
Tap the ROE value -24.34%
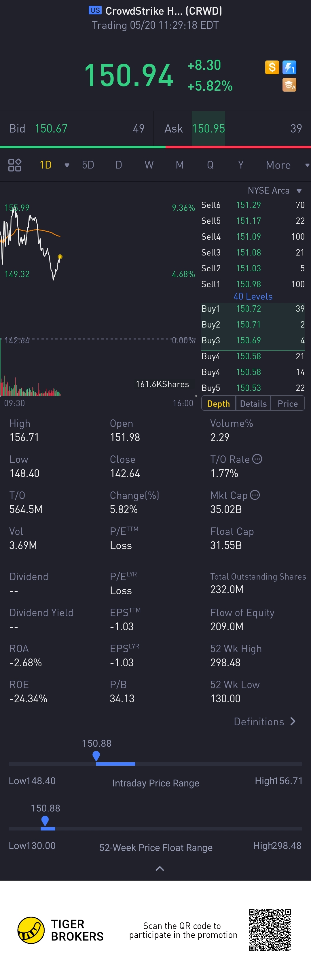(x=29, y=699)
